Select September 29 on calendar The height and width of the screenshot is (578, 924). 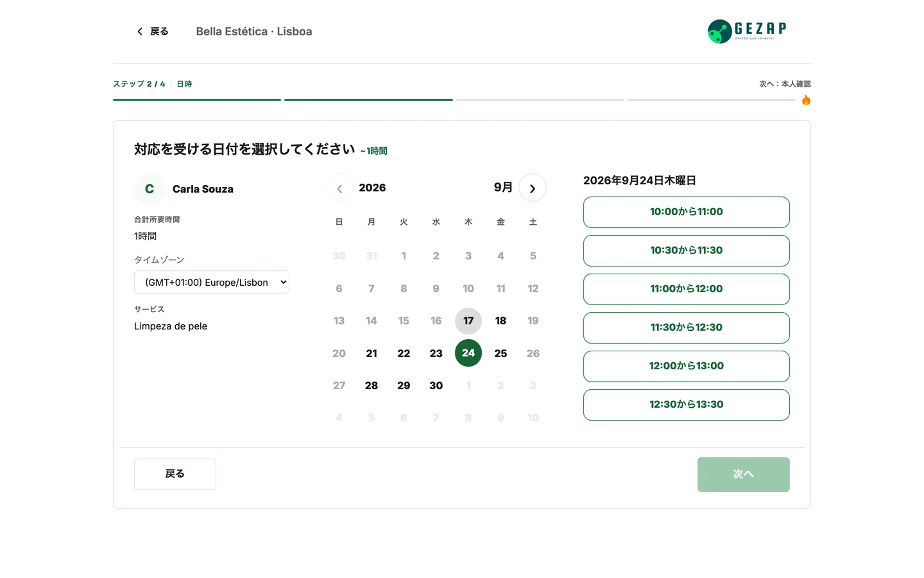point(404,385)
